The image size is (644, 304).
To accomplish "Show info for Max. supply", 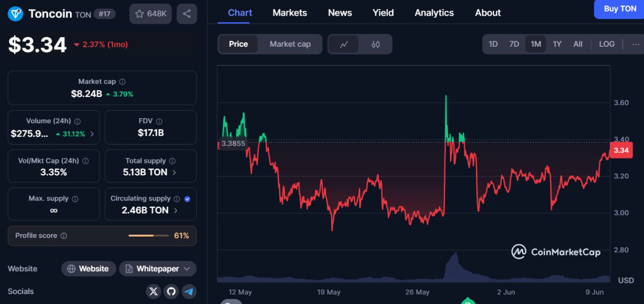I will pos(75,199).
